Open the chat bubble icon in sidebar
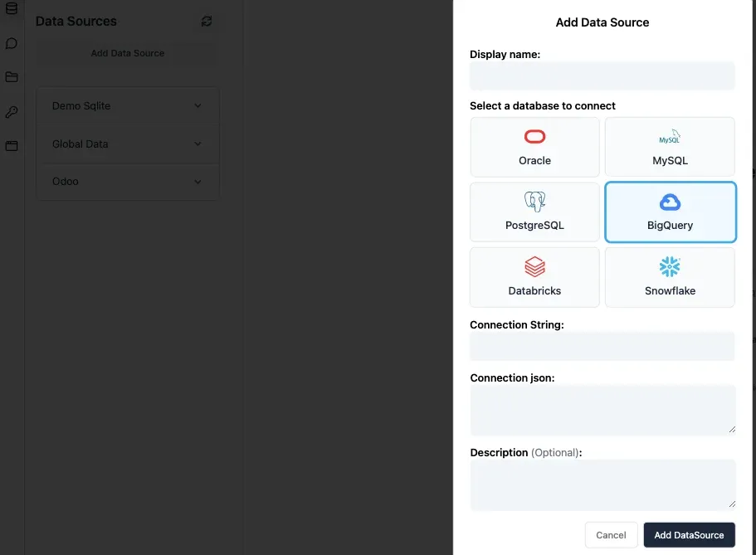The image size is (756, 555). [x=12, y=43]
